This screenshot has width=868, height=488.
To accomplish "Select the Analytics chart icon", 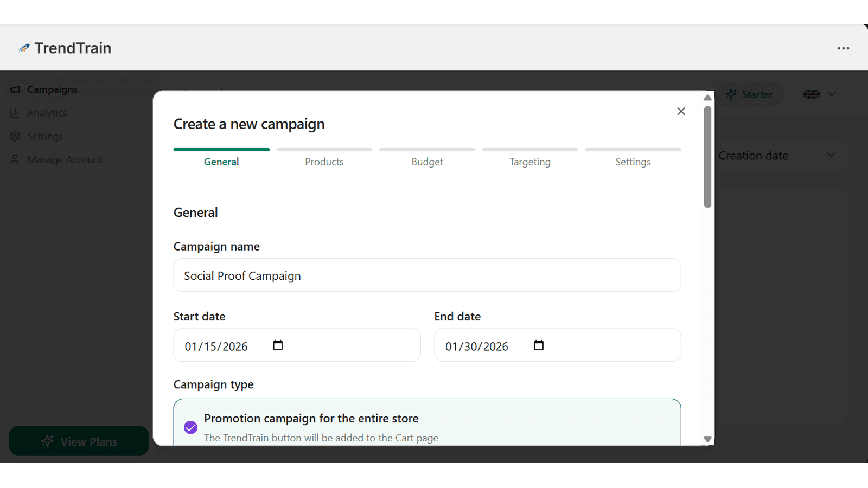I will pos(15,112).
